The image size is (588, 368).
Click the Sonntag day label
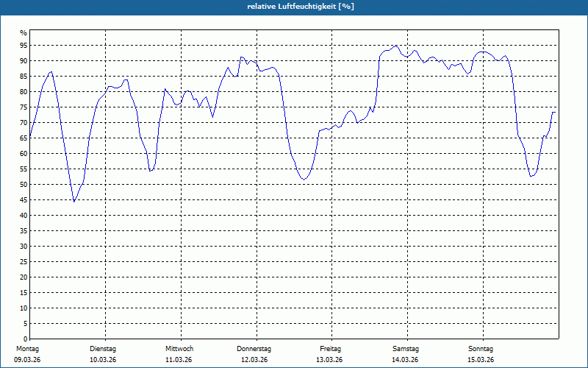pos(481,349)
